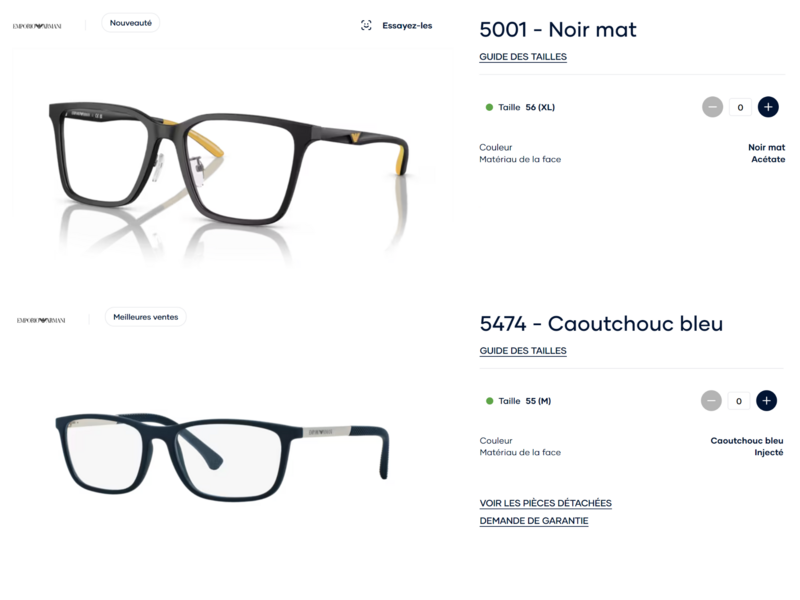The image size is (800, 600).
Task: Increase quantity for 5001 Noir mat
Action: tap(768, 107)
